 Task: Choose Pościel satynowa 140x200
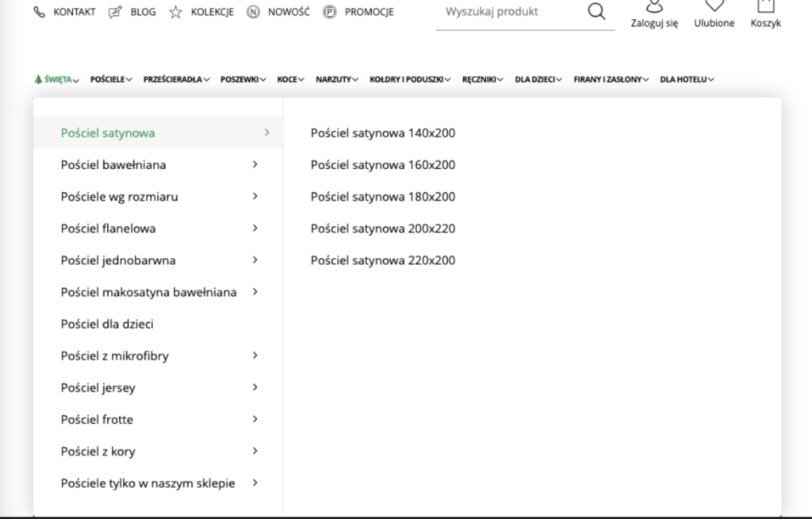[x=383, y=133]
